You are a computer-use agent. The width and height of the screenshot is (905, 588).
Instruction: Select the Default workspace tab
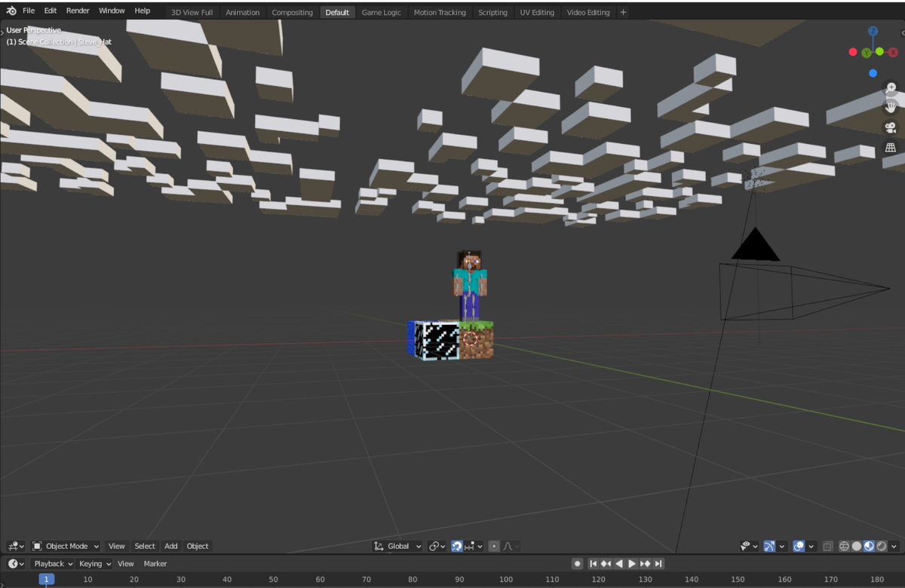pyautogui.click(x=337, y=12)
